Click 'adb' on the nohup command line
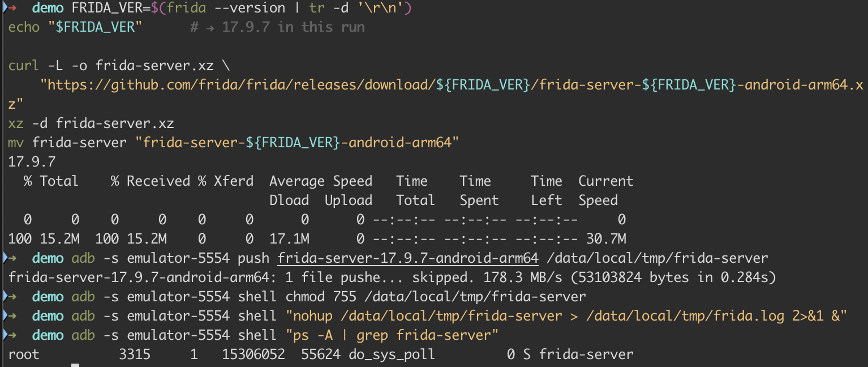The height and width of the screenshot is (367, 868). tap(83, 316)
